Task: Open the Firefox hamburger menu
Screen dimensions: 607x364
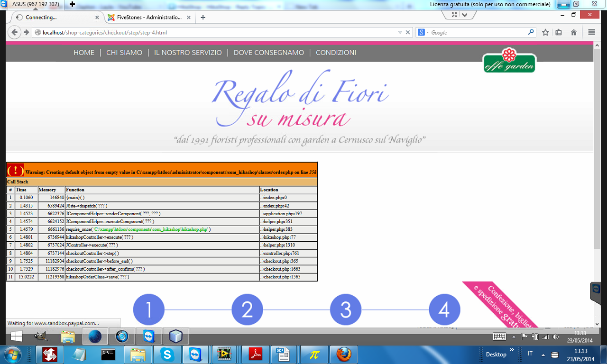Action: click(x=591, y=33)
